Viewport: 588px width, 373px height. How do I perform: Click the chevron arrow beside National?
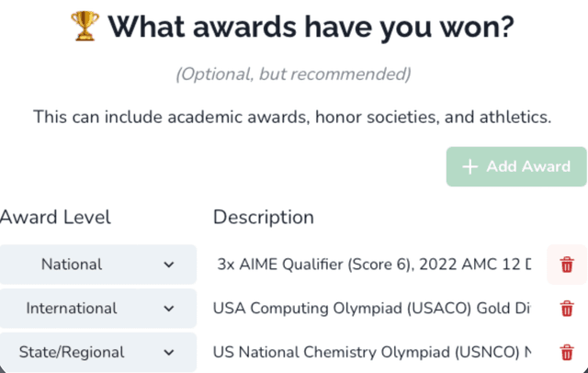click(x=169, y=265)
